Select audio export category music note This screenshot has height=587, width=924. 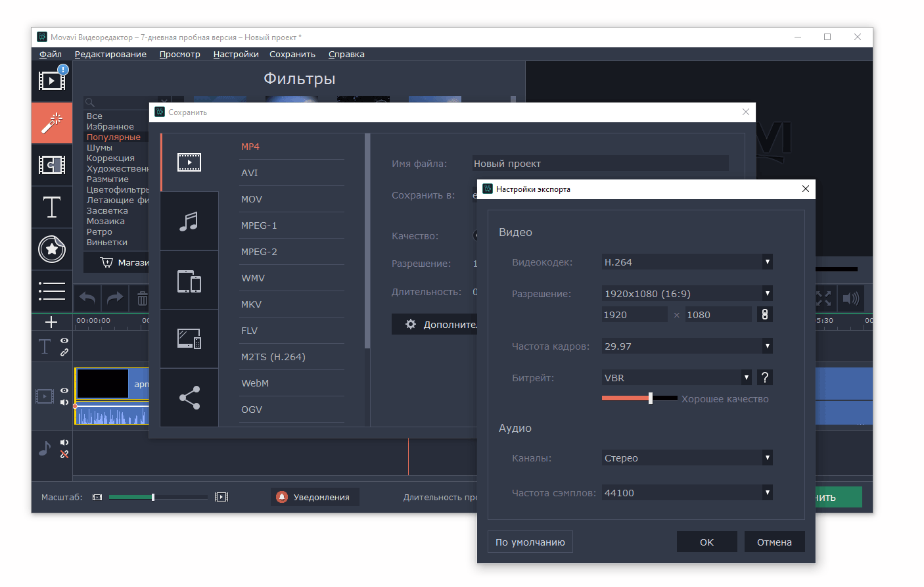click(x=189, y=222)
